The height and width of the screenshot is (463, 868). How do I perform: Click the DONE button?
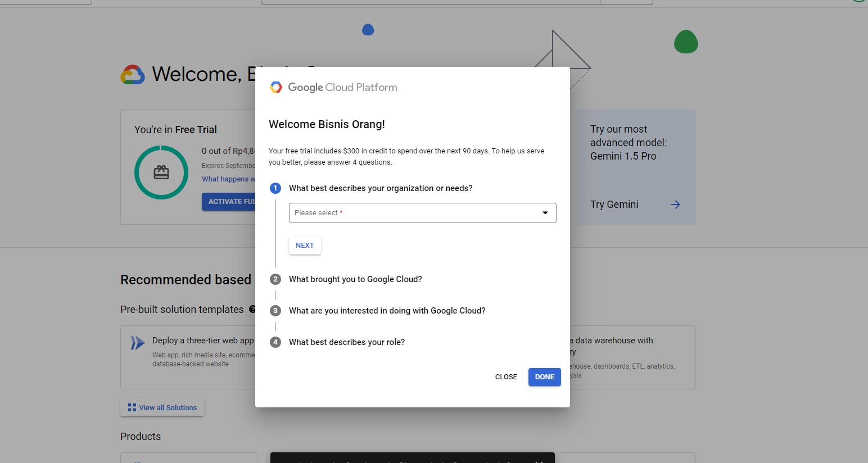tap(544, 377)
